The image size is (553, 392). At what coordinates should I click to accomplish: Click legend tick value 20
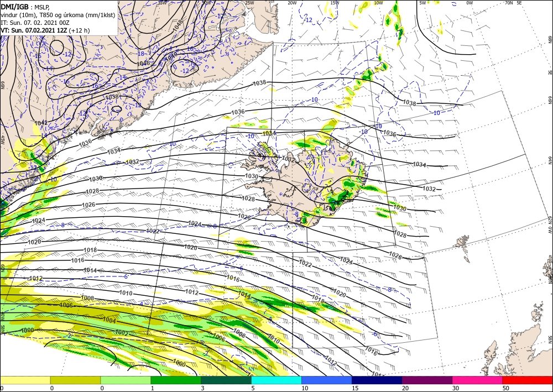click(x=405, y=388)
